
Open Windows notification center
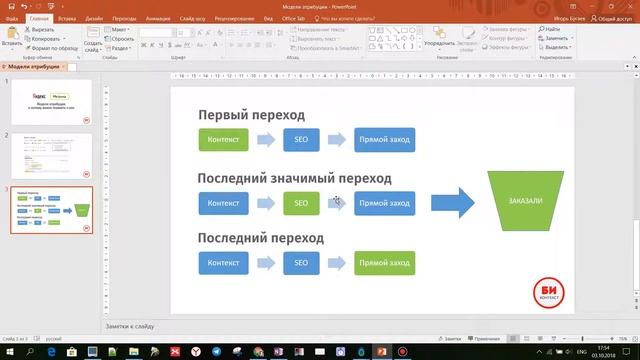627,351
